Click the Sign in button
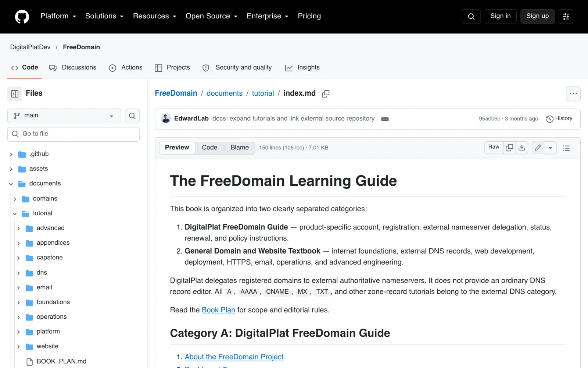Image resolution: width=588 pixels, height=368 pixels. 501,16
